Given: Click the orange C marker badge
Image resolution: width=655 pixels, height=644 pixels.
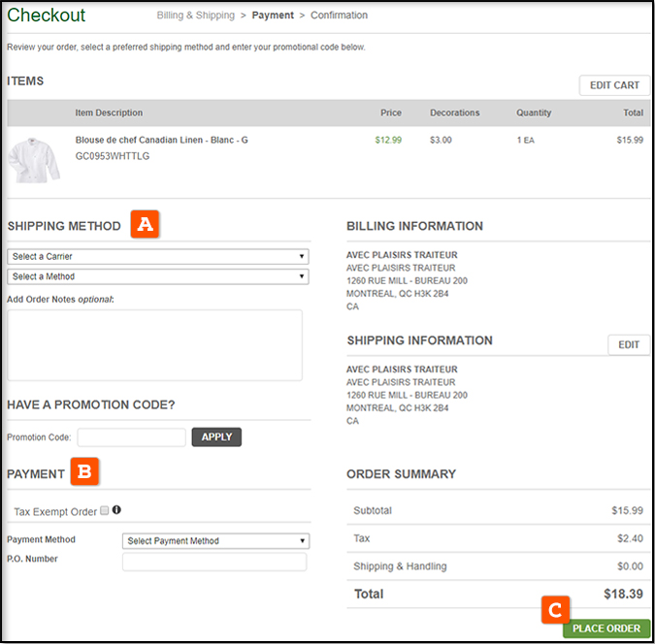Looking at the screenshot, I should 555,610.
